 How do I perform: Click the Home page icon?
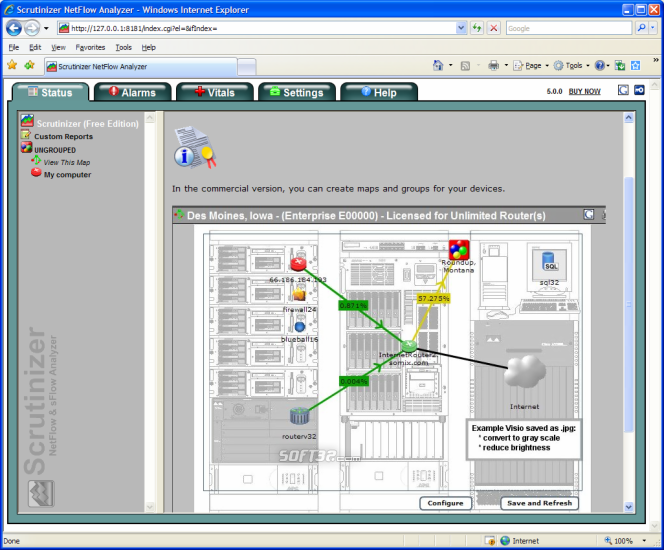(438, 65)
